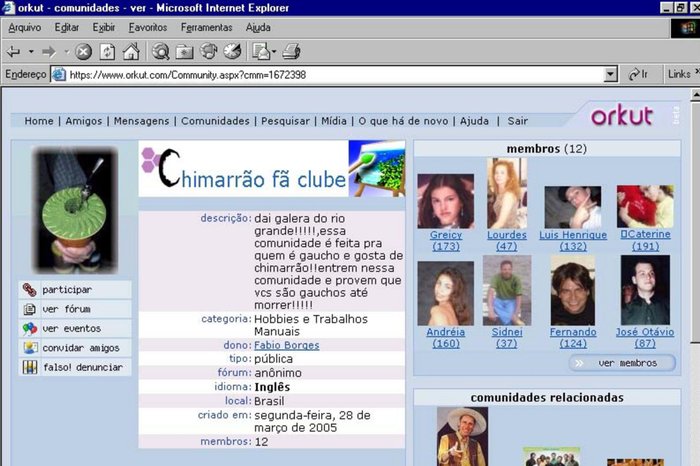Open the Exibir menu

coord(104,27)
